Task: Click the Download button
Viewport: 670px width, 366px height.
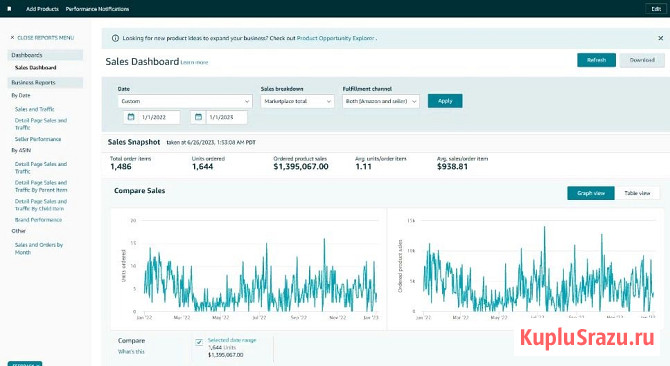Action: tap(642, 60)
